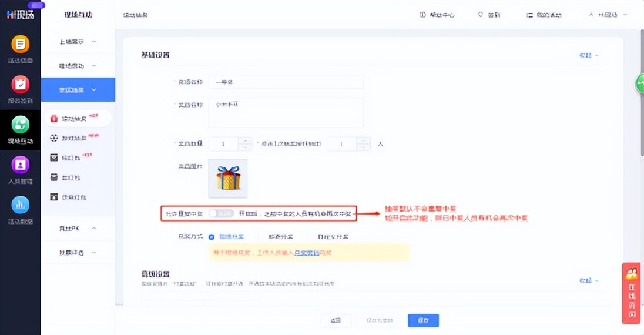Click the breadcrumb text beside sidebar title
The width and height of the screenshot is (644, 335).
pyautogui.click(x=136, y=15)
